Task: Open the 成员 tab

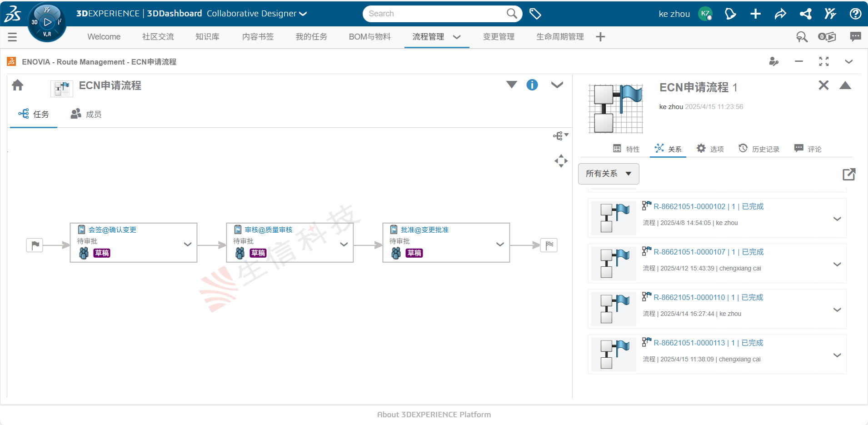Action: click(x=86, y=114)
